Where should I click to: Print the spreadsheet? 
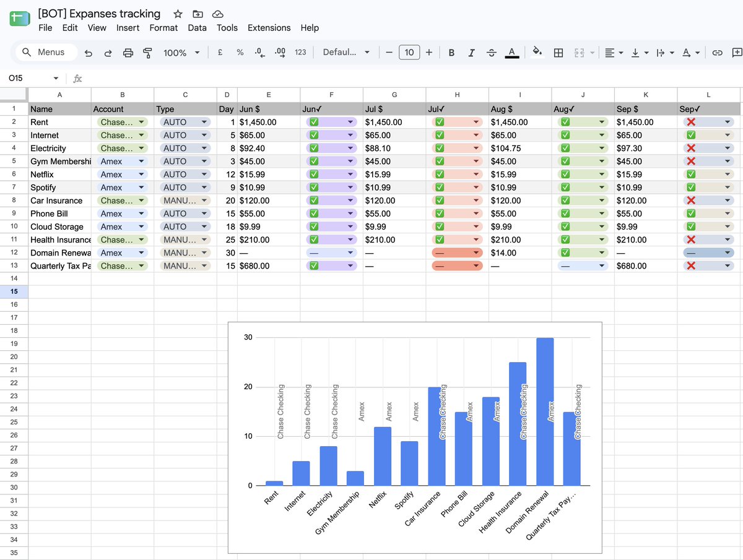[128, 53]
